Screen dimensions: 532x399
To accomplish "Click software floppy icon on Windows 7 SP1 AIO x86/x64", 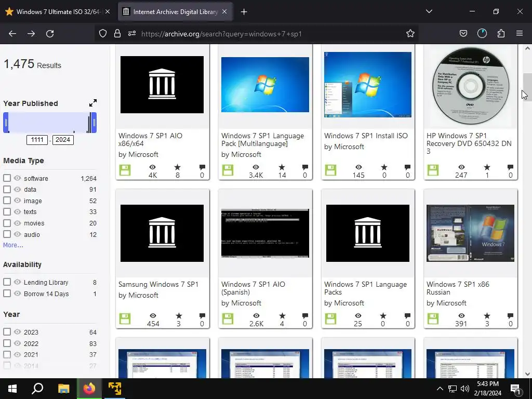I will pos(125,170).
